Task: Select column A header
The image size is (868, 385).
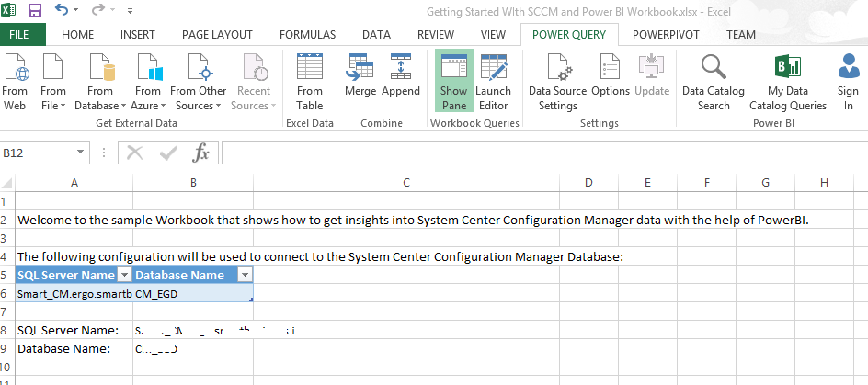Action: pos(74,183)
